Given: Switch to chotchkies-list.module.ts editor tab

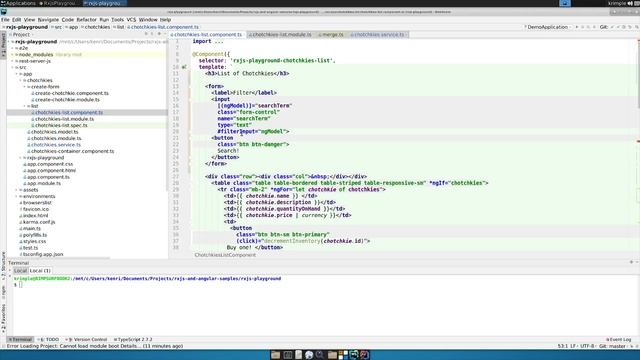Looking at the screenshot, I should [x=281, y=35].
